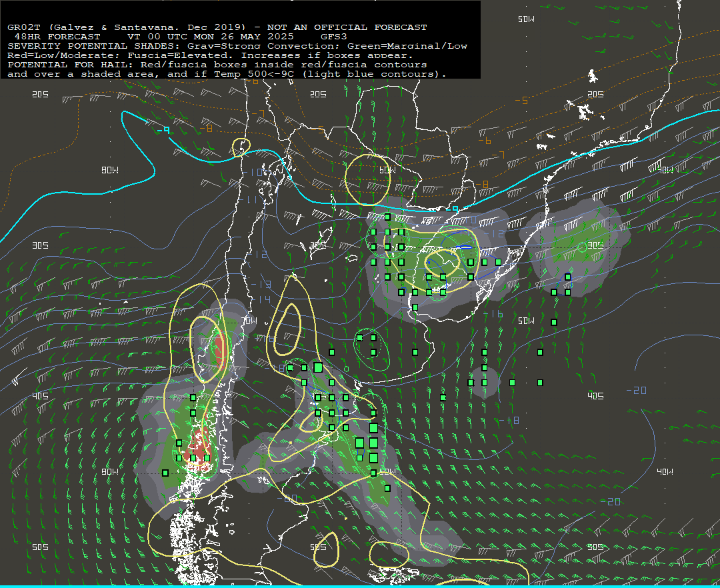Screen dimensions: 720x588
Task: Click the '70W' longitude label
Action: pos(249,321)
